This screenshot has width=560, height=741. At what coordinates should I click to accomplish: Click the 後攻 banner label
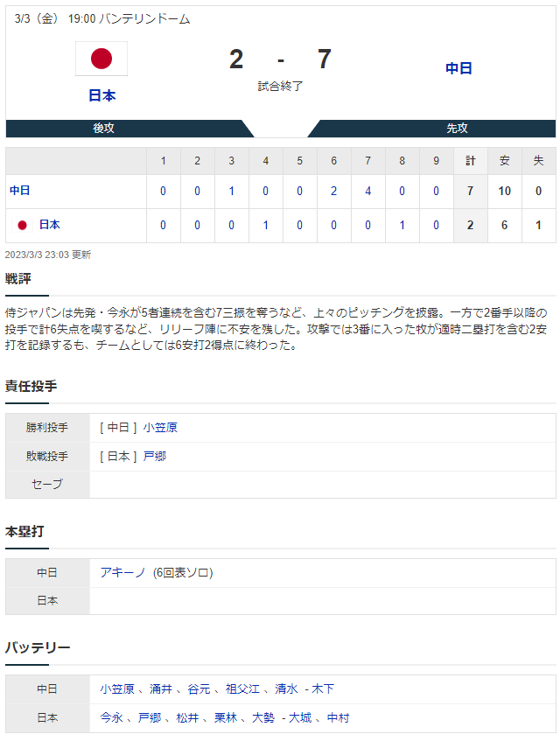(103, 129)
